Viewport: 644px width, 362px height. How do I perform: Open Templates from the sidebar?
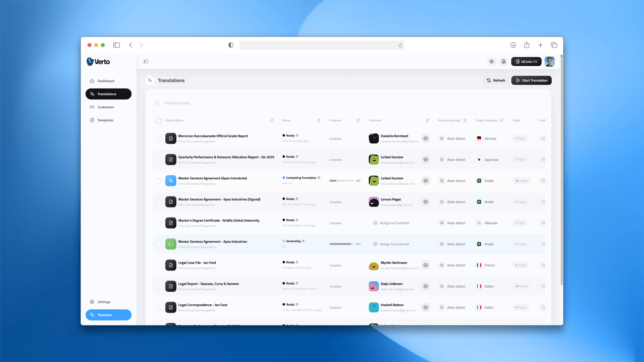point(105,120)
